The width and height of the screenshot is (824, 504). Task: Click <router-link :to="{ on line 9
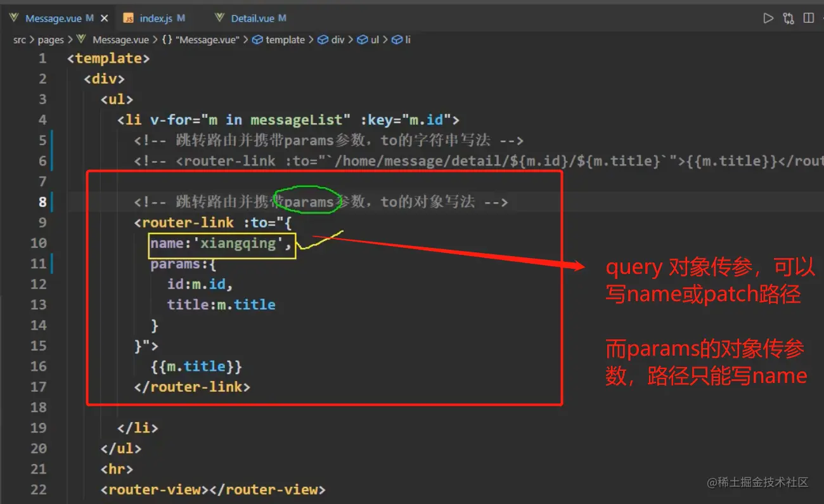[x=213, y=223]
